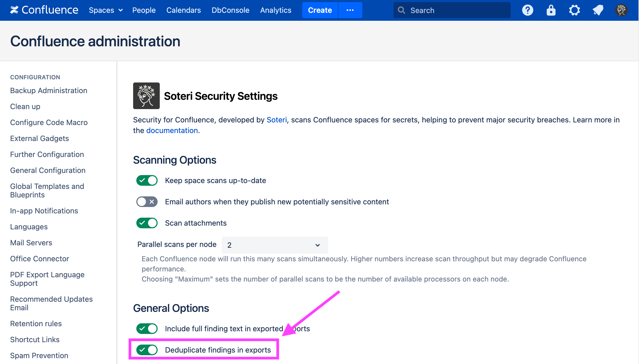Open the settings gear icon

point(574,10)
